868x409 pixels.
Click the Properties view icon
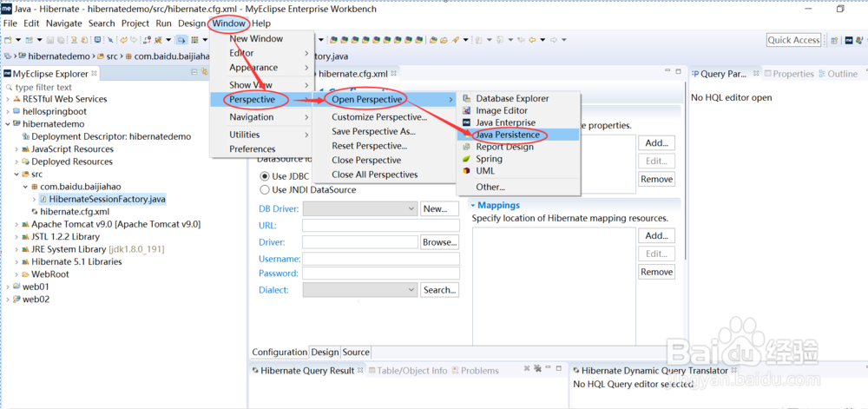pos(768,74)
